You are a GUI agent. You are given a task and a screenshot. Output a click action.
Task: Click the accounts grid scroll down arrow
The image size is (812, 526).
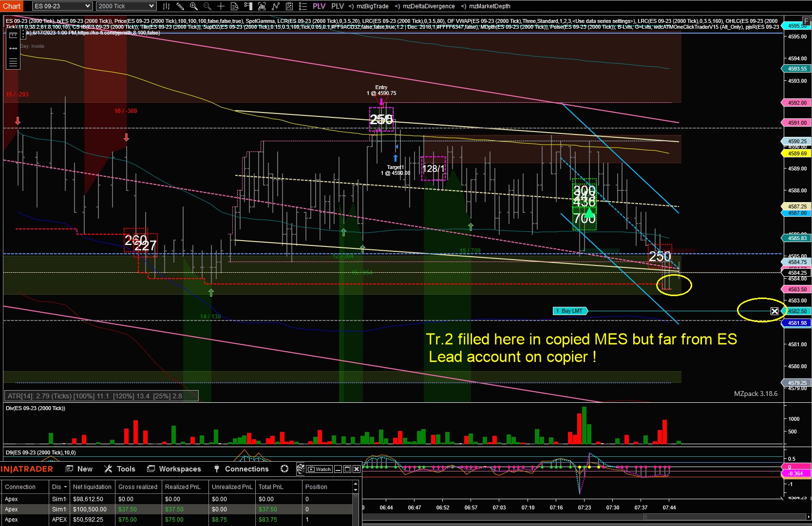click(x=356, y=490)
